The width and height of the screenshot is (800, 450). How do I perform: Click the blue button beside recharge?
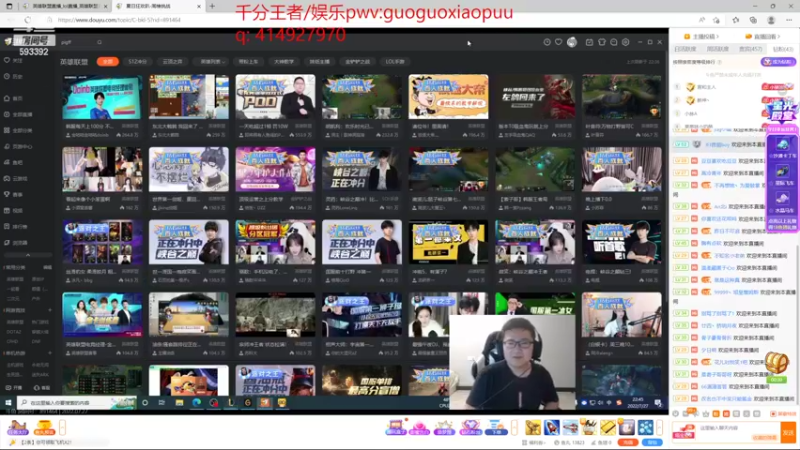click(x=652, y=442)
